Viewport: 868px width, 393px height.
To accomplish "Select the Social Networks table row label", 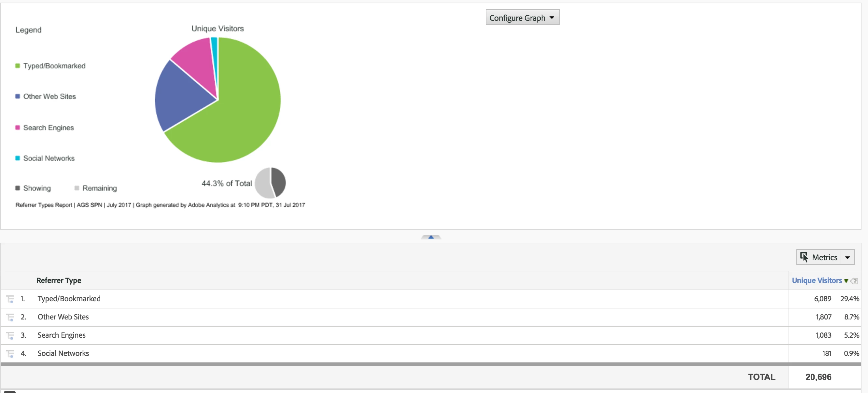I will click(x=63, y=353).
